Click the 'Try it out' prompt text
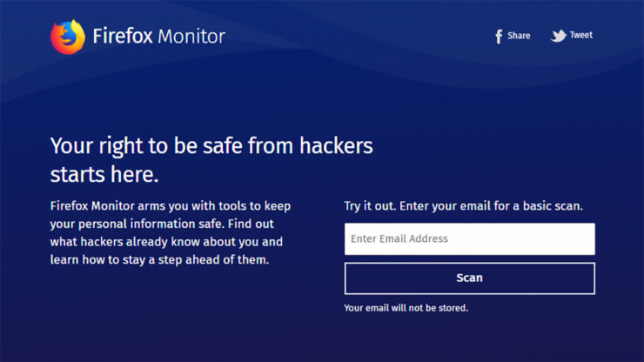Screen dimensions: 644x362 coord(463,206)
